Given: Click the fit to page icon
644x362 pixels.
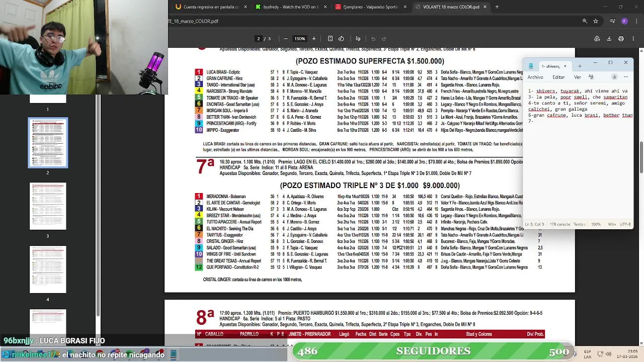Looking at the screenshot, I should point(330,39).
